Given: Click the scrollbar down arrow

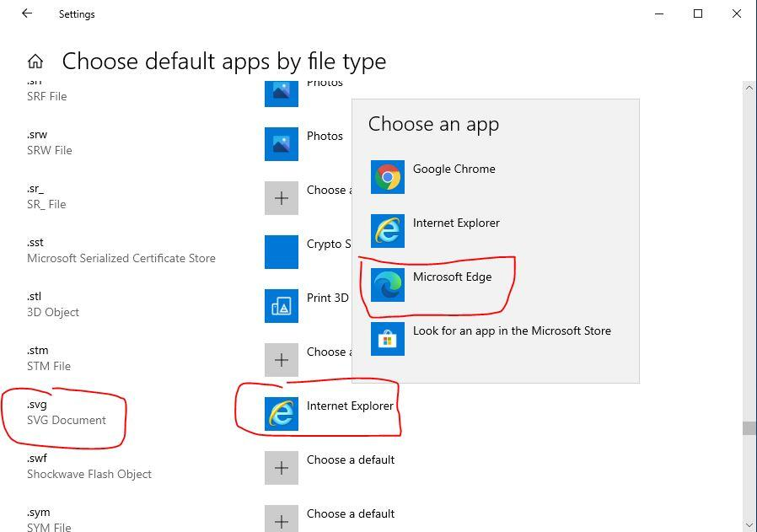Looking at the screenshot, I should click(x=749, y=525).
